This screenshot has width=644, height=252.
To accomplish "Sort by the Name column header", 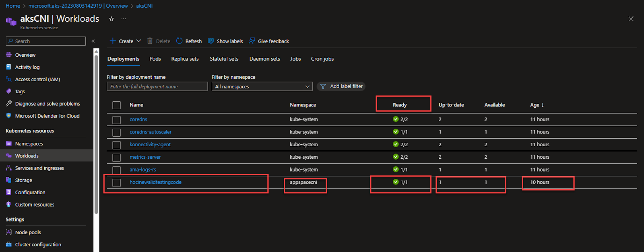I will pyautogui.click(x=136, y=105).
